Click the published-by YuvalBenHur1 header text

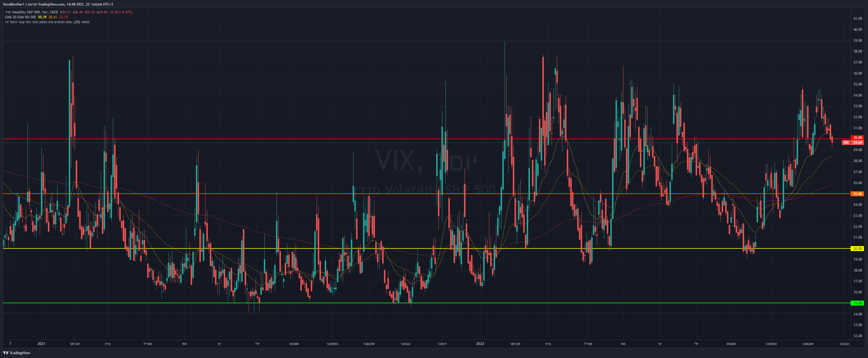click(58, 4)
